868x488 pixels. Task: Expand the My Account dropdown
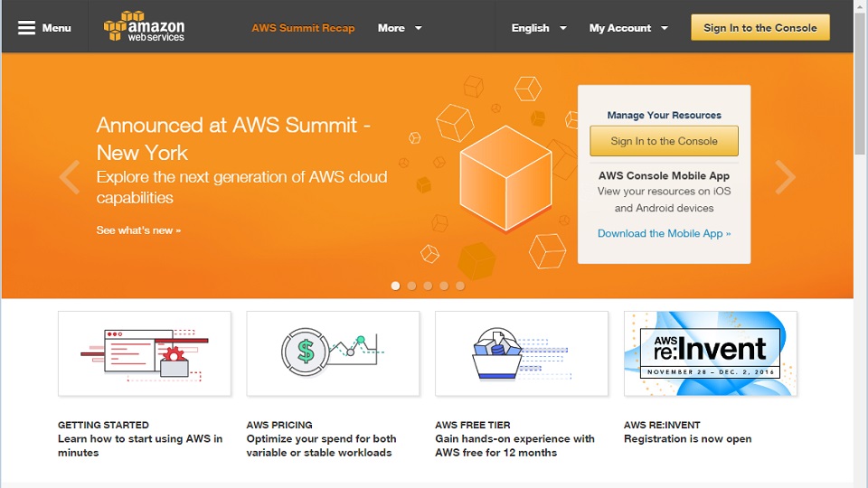coord(628,28)
